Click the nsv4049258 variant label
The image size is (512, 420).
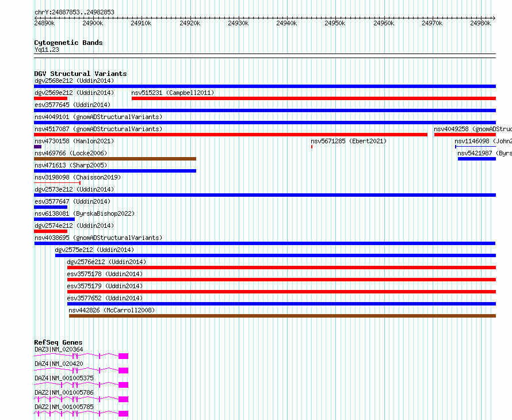tap(473, 129)
